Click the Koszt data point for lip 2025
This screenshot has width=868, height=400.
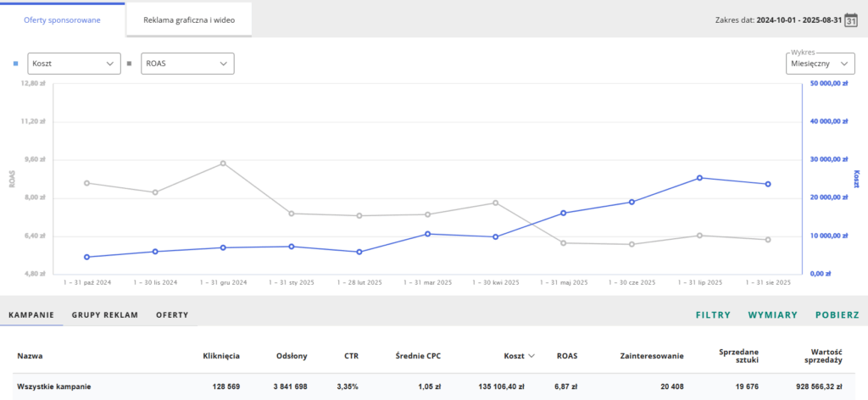click(x=699, y=178)
